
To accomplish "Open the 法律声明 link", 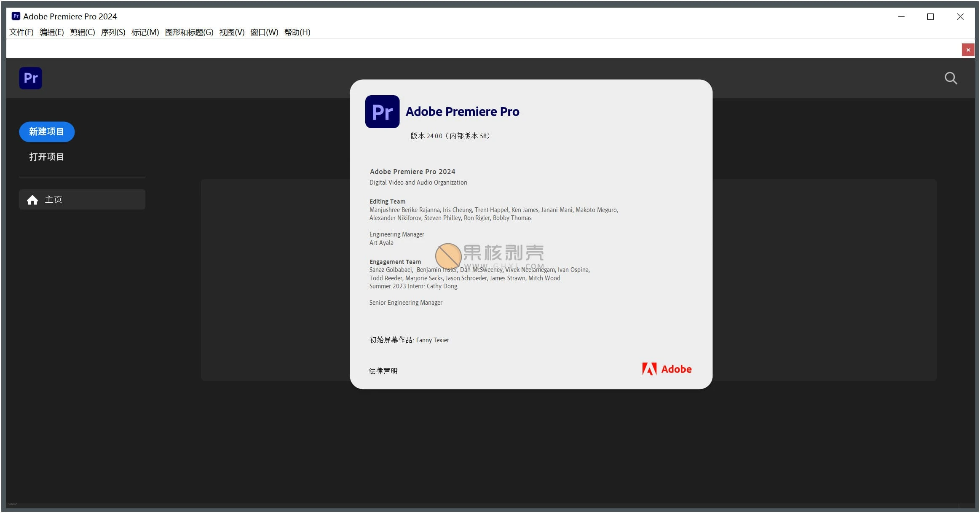I will 383,371.
